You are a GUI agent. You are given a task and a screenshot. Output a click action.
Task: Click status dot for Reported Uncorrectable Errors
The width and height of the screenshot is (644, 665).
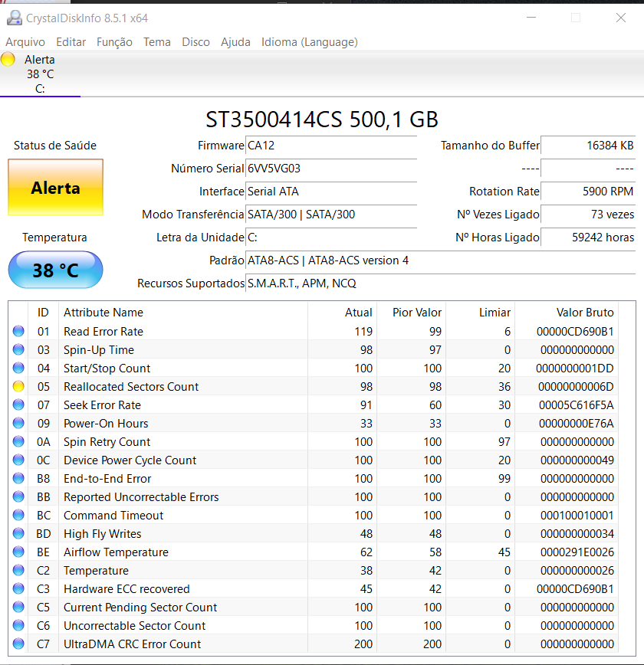click(18, 496)
